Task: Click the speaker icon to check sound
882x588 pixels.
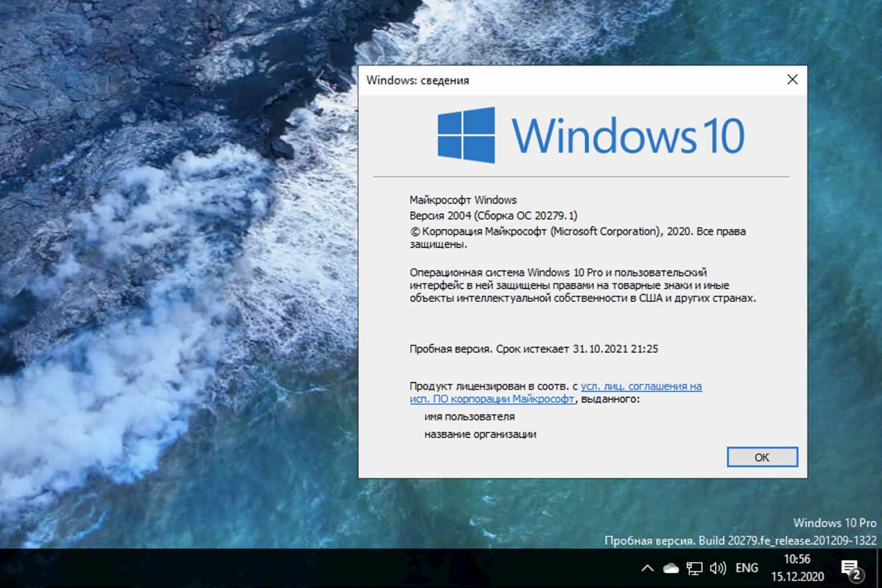Action: tap(717, 567)
